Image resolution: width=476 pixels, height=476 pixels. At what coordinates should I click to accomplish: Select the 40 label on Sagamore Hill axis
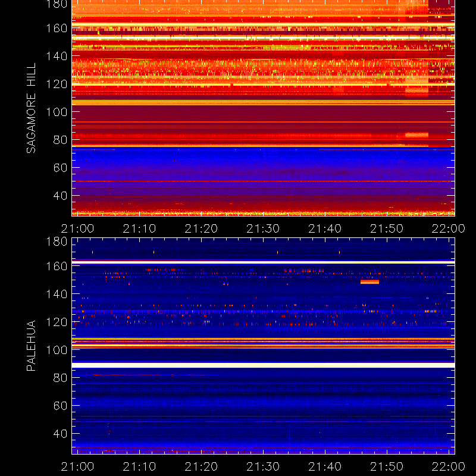[x=60, y=196]
